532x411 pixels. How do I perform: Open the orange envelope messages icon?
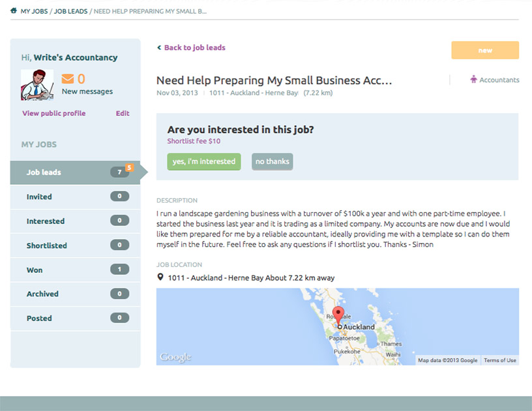pos(68,79)
